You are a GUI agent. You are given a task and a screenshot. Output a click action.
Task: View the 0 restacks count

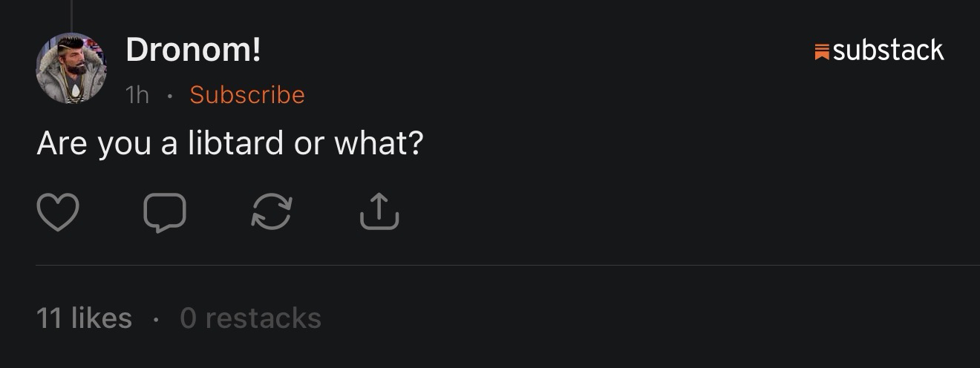250,318
